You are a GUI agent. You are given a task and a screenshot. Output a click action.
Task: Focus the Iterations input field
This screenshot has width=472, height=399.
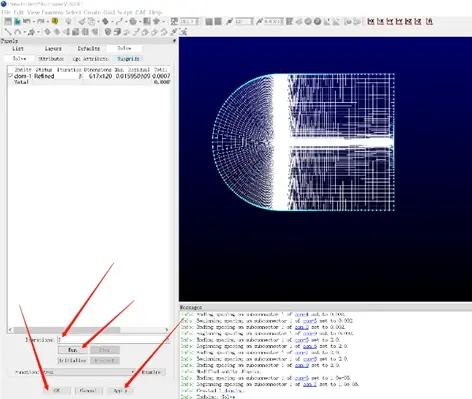pos(113,340)
